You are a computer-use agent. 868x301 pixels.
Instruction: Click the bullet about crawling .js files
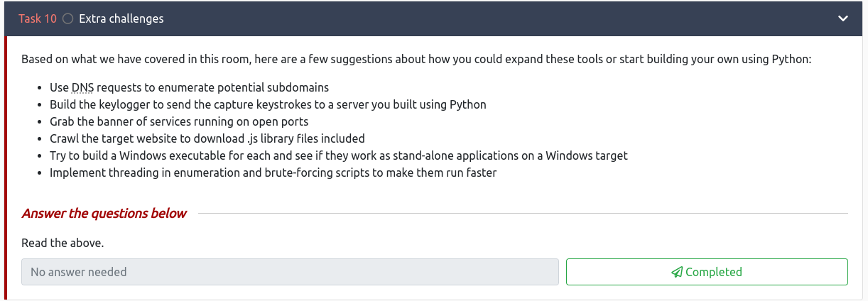(x=207, y=138)
